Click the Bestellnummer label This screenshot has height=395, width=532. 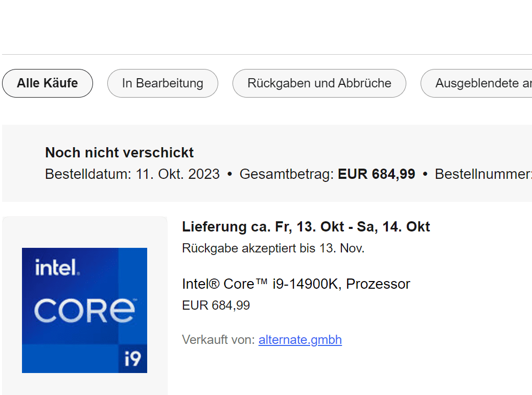pos(482,174)
